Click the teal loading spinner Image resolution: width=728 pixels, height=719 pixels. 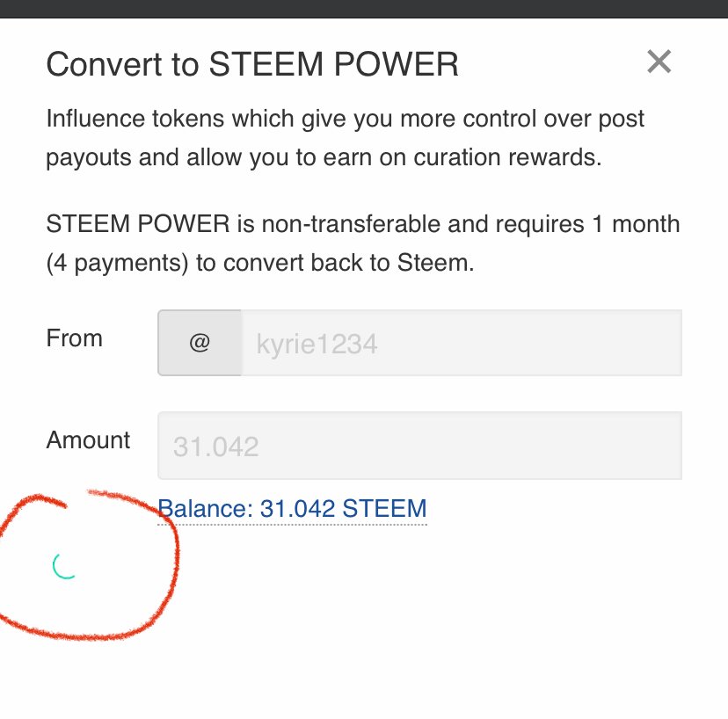point(65,566)
